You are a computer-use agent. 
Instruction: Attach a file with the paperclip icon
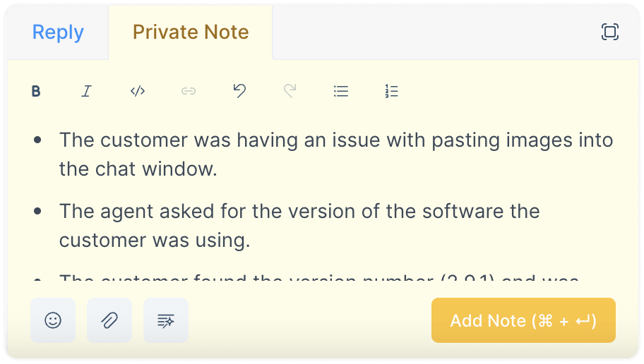(109, 320)
